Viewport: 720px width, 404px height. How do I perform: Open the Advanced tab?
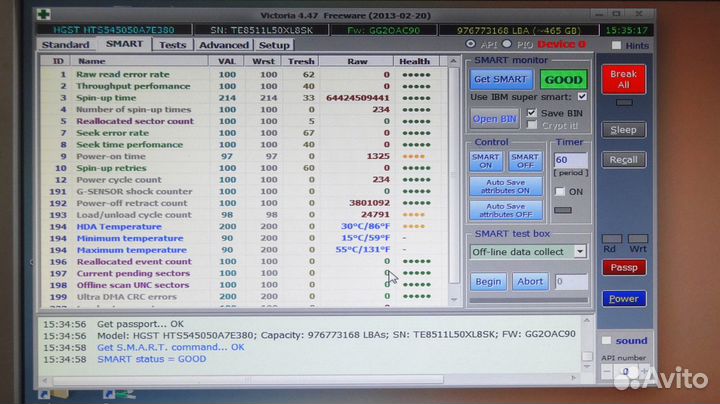click(x=223, y=45)
